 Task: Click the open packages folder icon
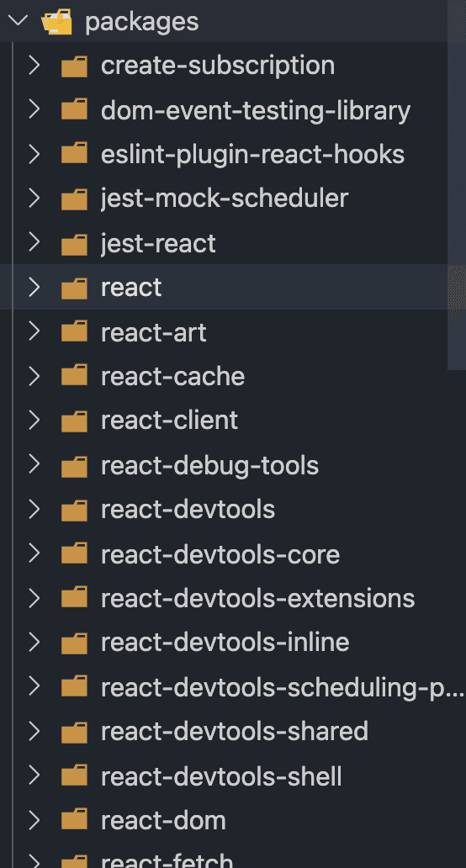coord(57,22)
